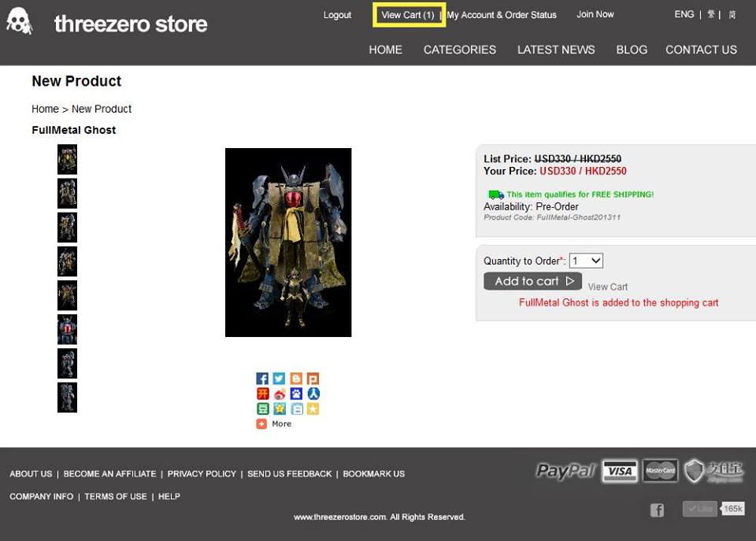Open CONTACT US menu item

point(701,50)
